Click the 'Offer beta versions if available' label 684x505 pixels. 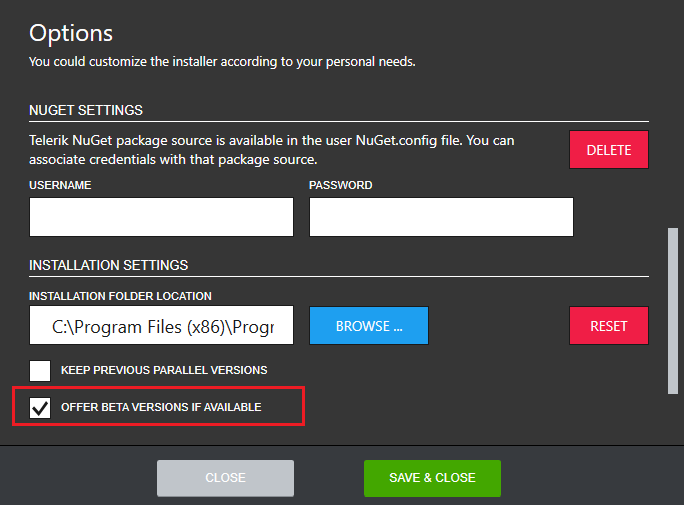pyautogui.click(x=161, y=408)
